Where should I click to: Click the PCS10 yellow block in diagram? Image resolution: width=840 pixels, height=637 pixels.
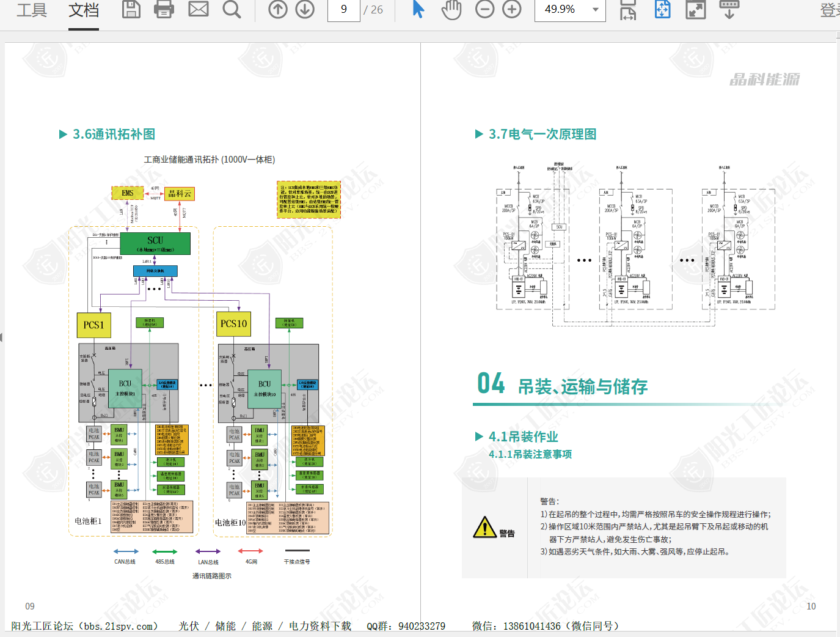tap(233, 324)
